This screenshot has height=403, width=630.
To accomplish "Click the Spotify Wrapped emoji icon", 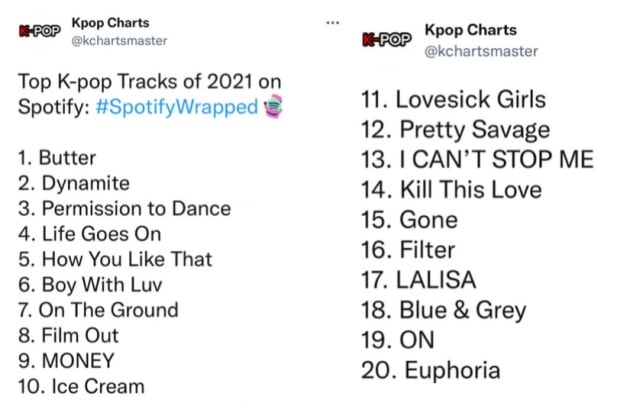I will (273, 107).
